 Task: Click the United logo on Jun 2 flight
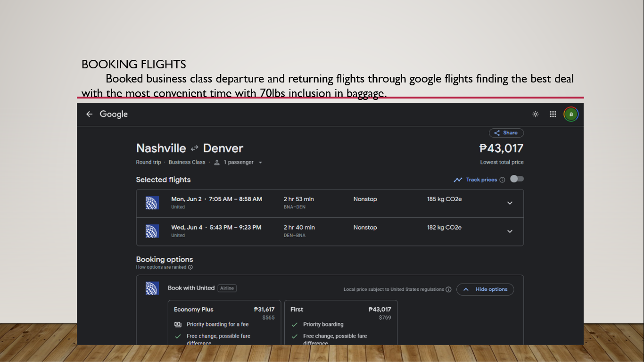tap(152, 203)
